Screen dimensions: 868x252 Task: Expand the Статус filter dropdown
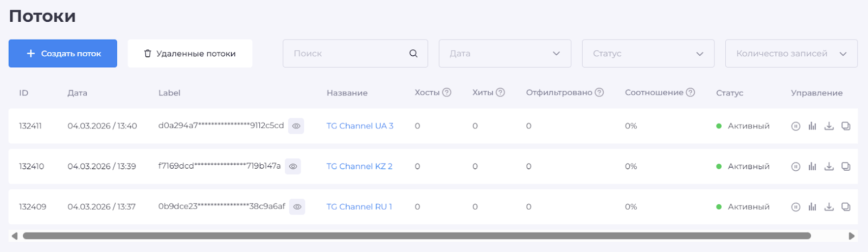(648, 54)
